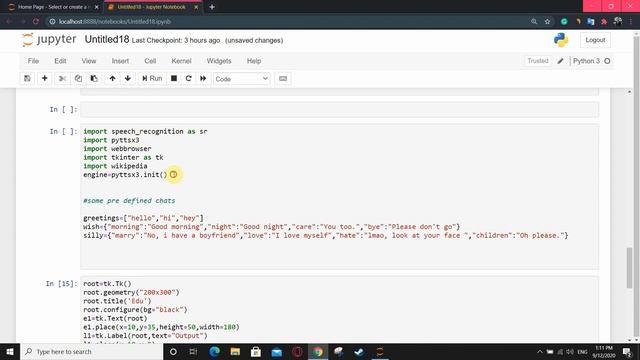This screenshot has height=360, width=640.
Task: Click the Last Checkpoint text
Action: (x=176, y=40)
